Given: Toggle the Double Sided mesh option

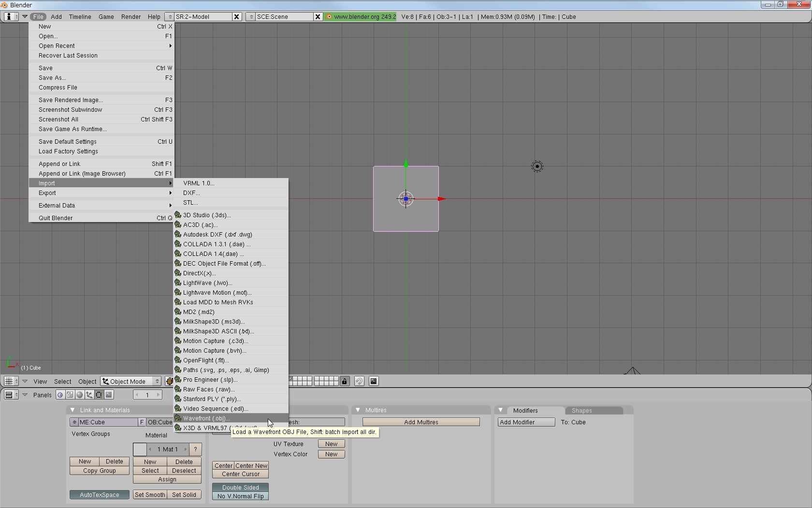Looking at the screenshot, I should click(240, 487).
